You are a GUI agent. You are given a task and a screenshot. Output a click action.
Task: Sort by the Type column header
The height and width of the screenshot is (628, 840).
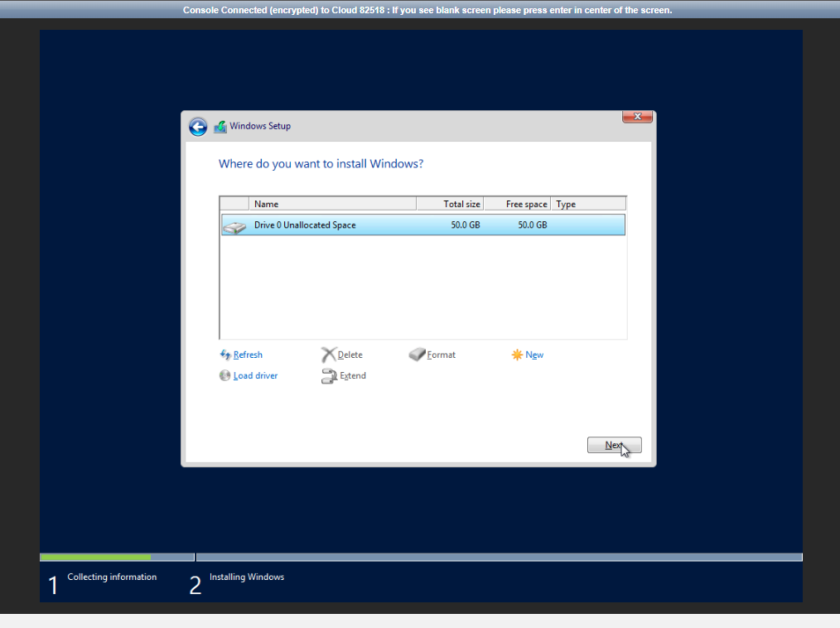tap(589, 204)
